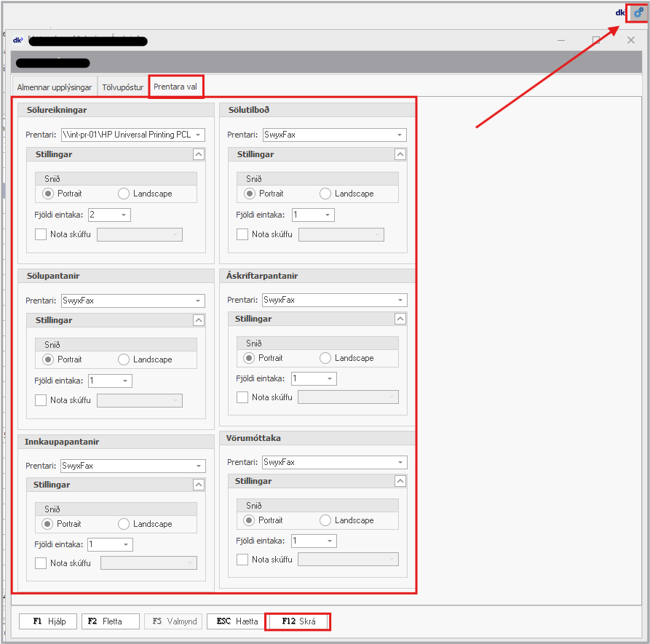
Task: Click the F1 Hjálp button
Action: pyautogui.click(x=47, y=621)
